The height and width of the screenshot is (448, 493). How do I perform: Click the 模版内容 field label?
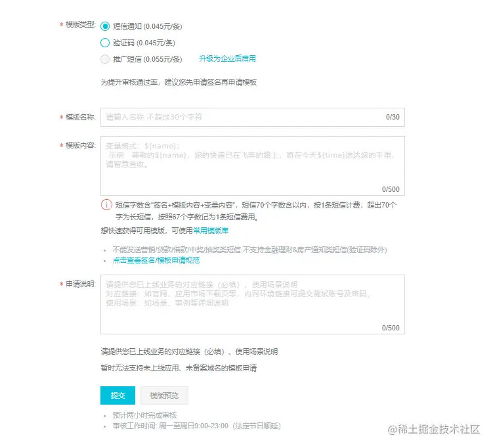[80, 145]
